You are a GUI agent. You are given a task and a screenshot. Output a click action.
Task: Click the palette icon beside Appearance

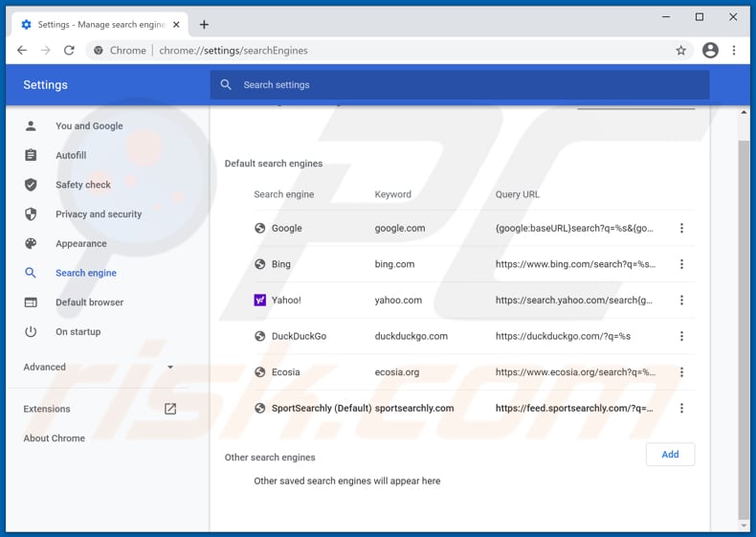pyautogui.click(x=31, y=244)
